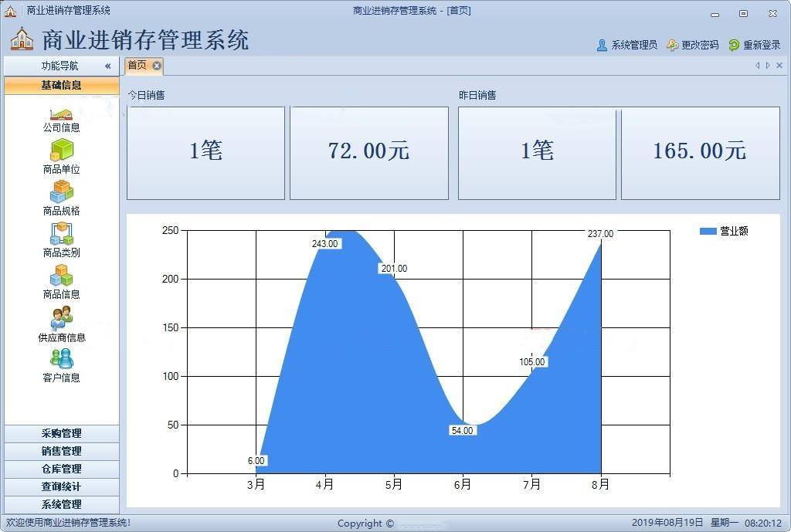The width and height of the screenshot is (791, 532).
Task: Click the Copyright text in status bar
Action: point(365,524)
